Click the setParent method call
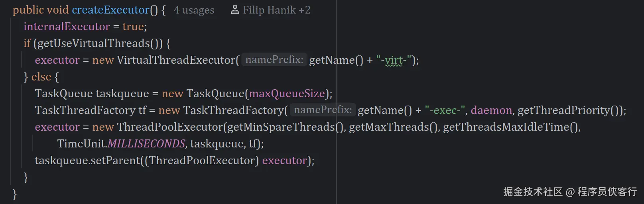Viewport: 644px width, 204px height. coord(115,161)
